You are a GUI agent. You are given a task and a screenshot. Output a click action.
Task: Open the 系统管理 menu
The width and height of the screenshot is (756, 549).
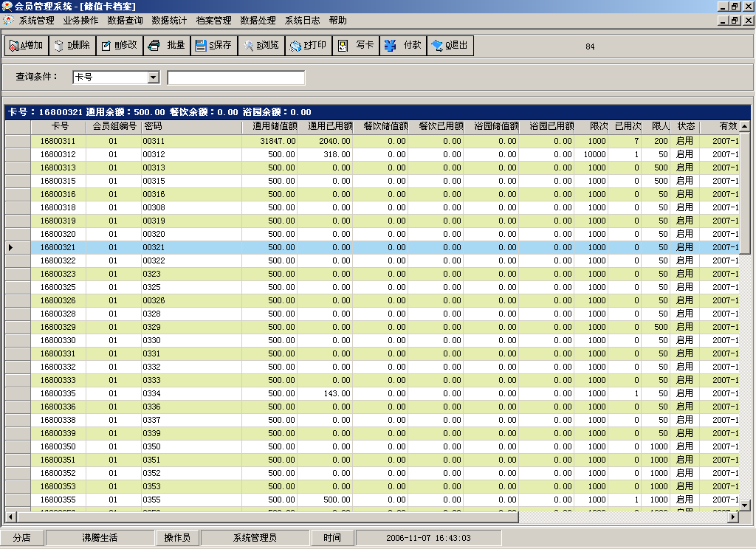(36, 21)
